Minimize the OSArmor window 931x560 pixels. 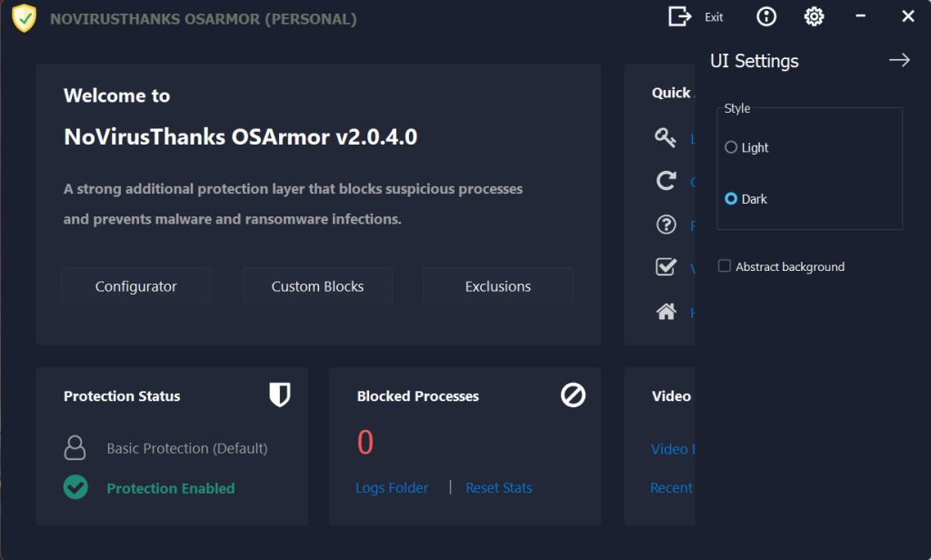tap(860, 16)
